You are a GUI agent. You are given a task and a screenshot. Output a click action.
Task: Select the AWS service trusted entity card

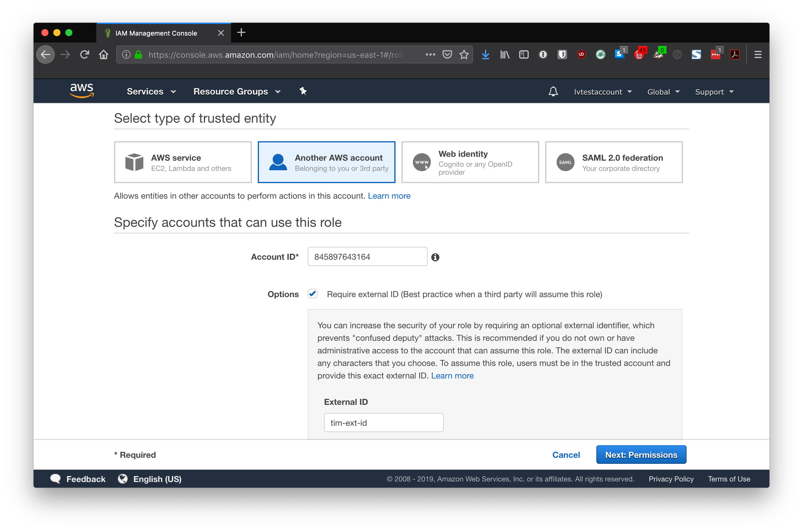click(x=183, y=162)
